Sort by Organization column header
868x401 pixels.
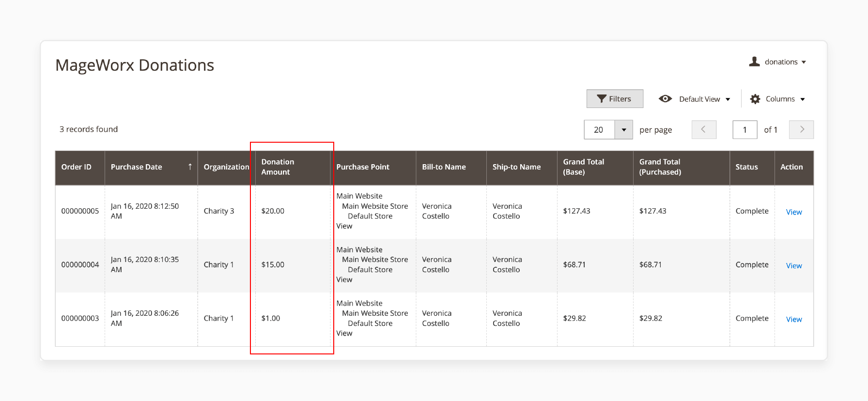pyautogui.click(x=226, y=167)
